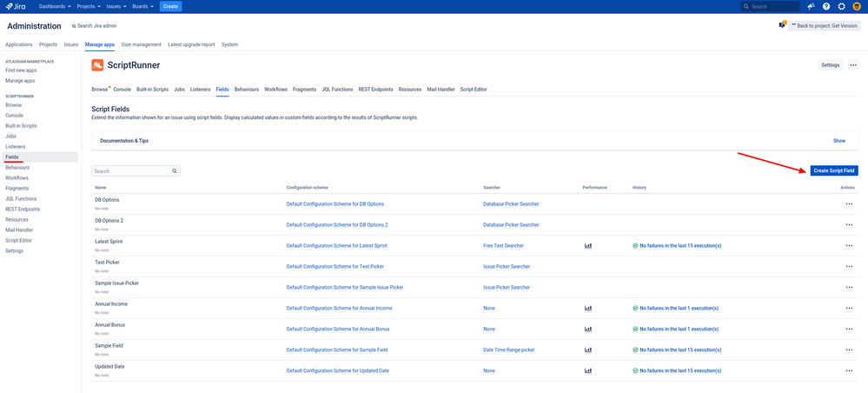This screenshot has height=393, width=868.
Task: Click the Annual Bonus field name
Action: coord(110,325)
